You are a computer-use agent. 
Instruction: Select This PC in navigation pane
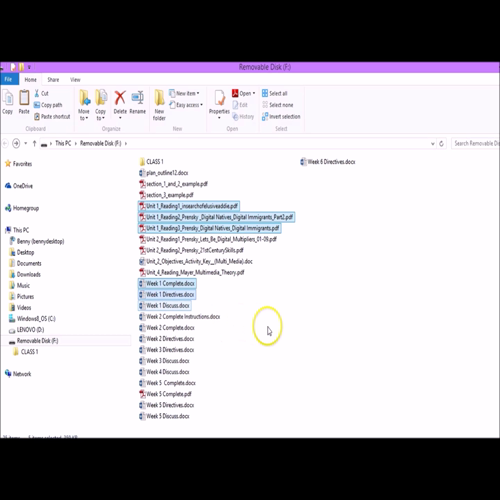(x=17, y=230)
